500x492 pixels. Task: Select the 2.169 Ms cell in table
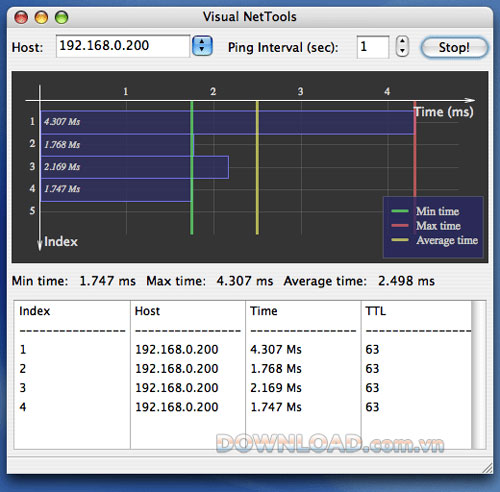[x=276, y=388]
